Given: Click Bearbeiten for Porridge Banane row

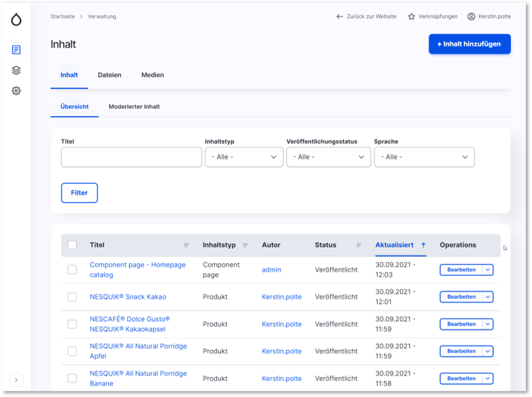Looking at the screenshot, I should coord(461,379).
